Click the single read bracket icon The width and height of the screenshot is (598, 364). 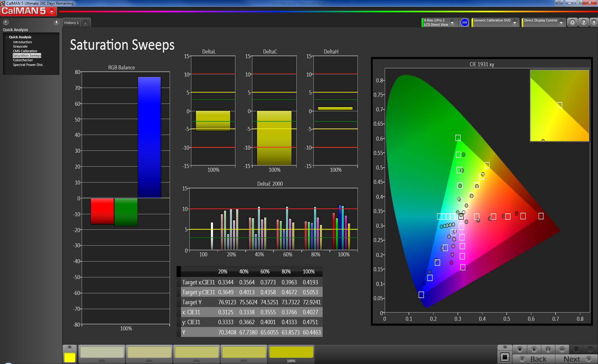coord(548,349)
